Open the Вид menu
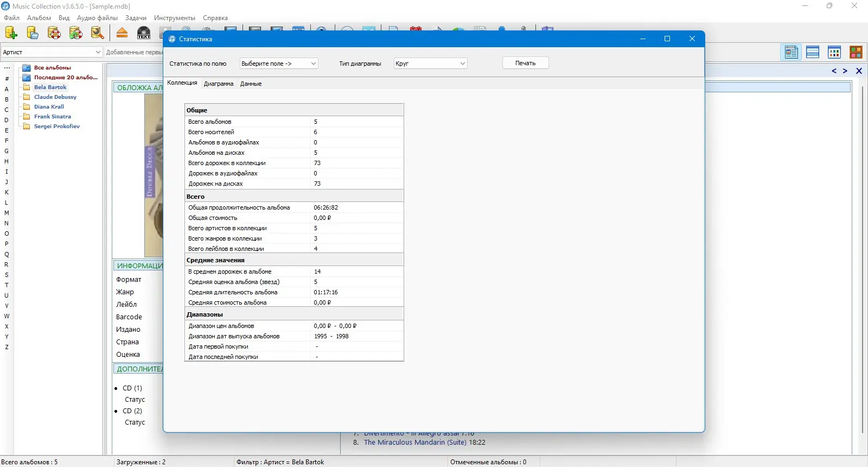Image resolution: width=868 pixels, height=467 pixels. 64,18
